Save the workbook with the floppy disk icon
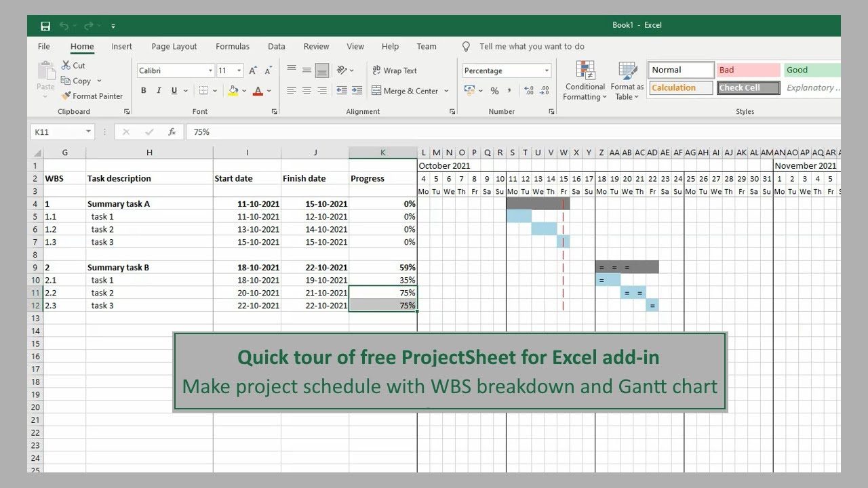The height and width of the screenshot is (488, 868). point(45,26)
